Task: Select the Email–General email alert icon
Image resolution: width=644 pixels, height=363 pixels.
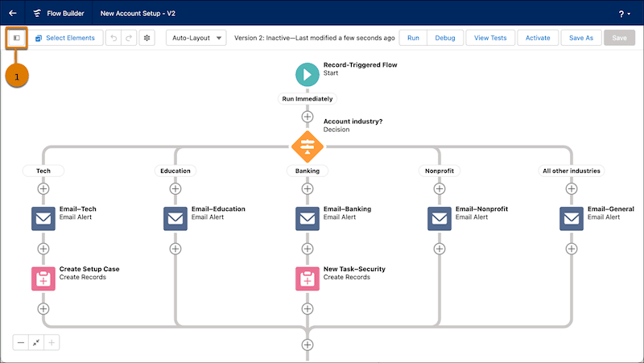Action: point(572,218)
